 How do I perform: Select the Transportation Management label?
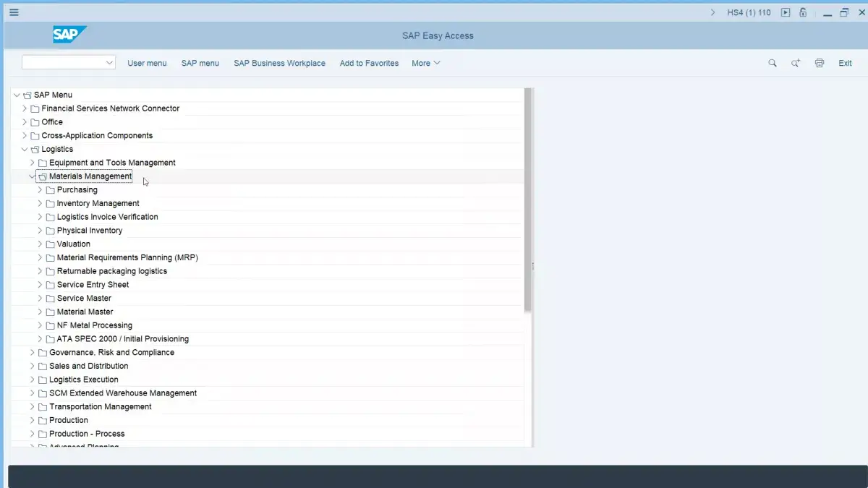[x=101, y=407]
